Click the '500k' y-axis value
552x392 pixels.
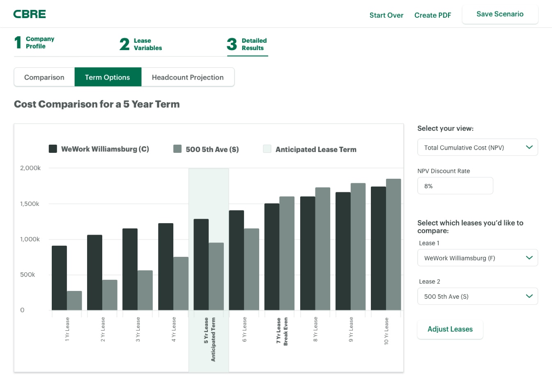(x=28, y=274)
